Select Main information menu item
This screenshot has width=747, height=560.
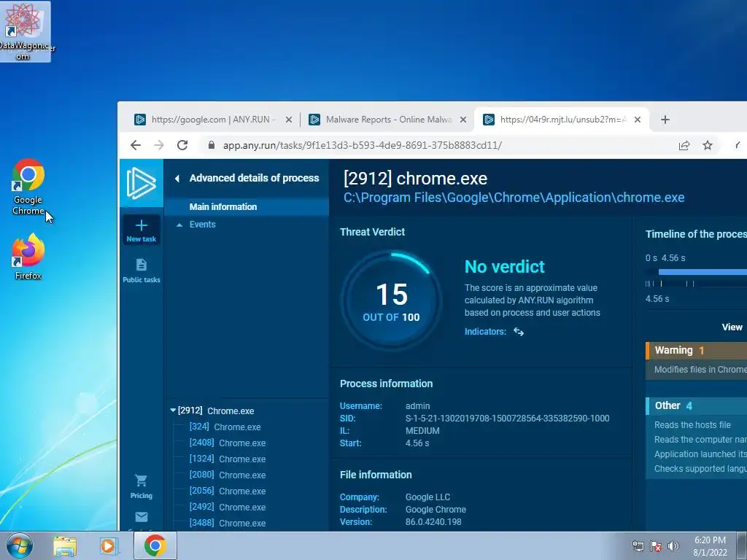coord(247,206)
